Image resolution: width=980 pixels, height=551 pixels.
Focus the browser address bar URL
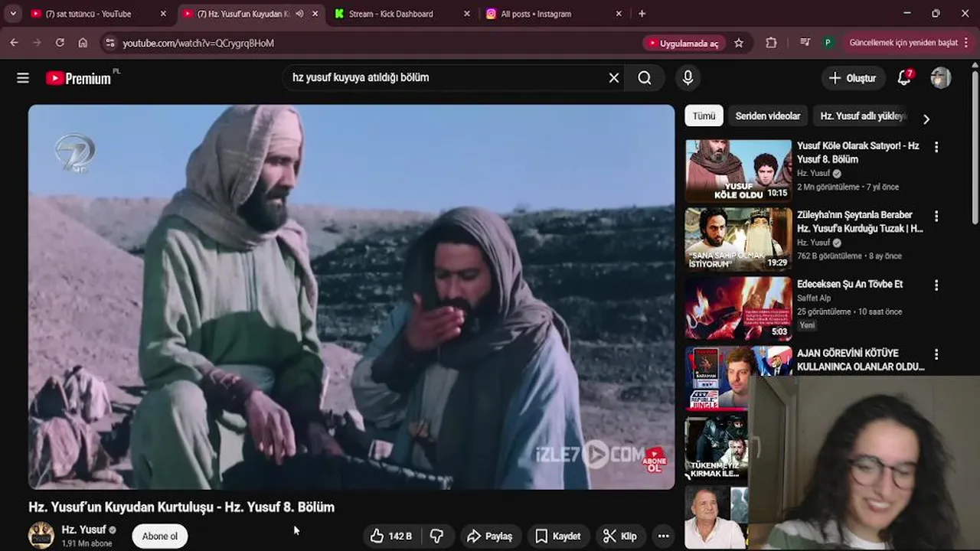[198, 44]
